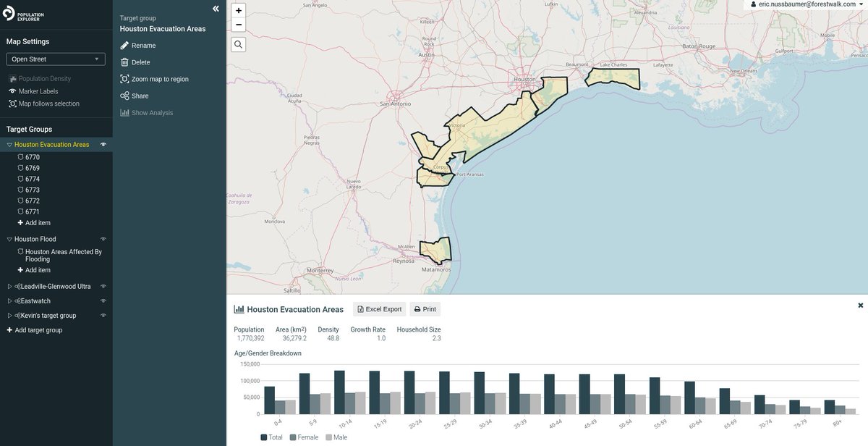Expand Kevin's target group
This screenshot has height=446, width=868.
pyautogui.click(x=9, y=316)
